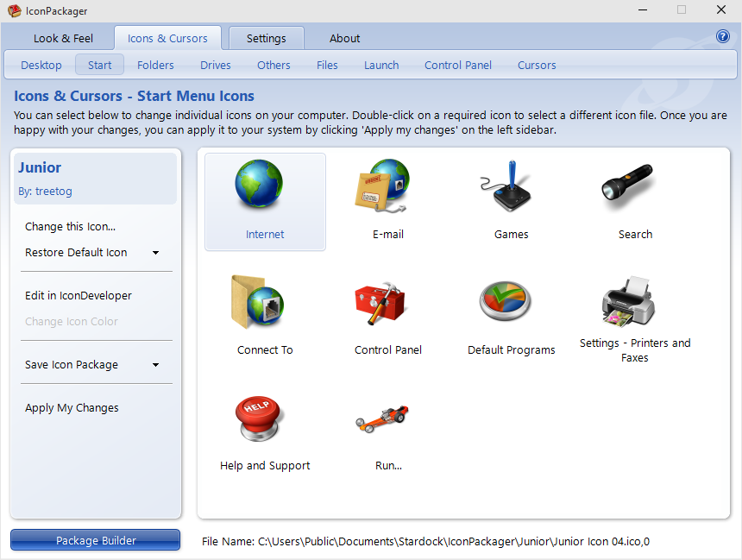Open the Files sub-tab
742x560 pixels.
327,65
